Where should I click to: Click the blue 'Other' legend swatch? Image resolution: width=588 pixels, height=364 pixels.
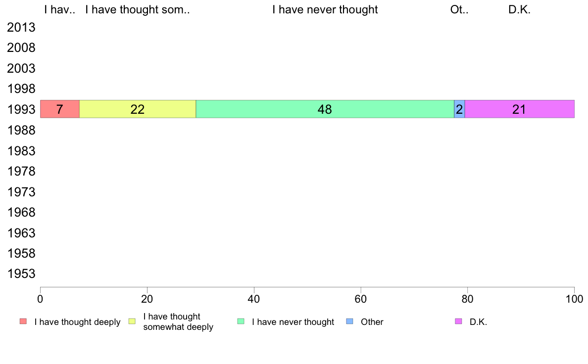(349, 321)
